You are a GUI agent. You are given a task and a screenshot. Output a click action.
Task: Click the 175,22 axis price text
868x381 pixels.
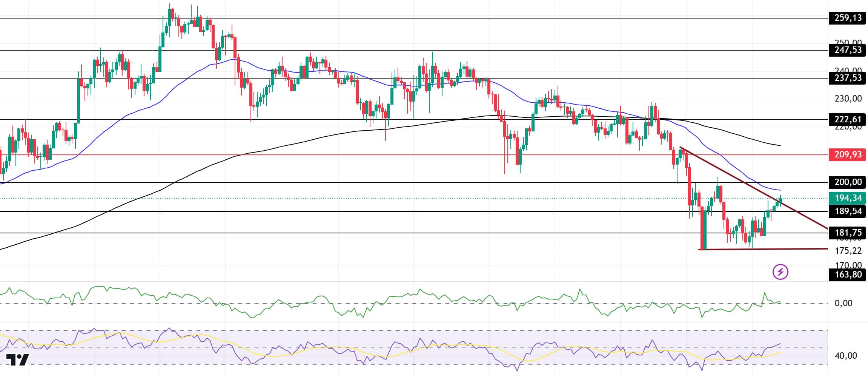pyautogui.click(x=848, y=251)
